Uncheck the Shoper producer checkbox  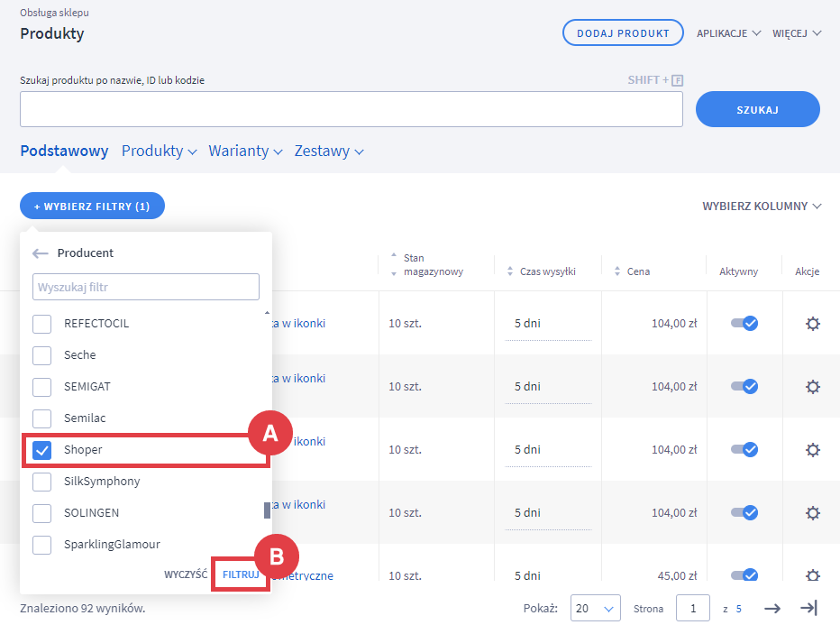coord(42,450)
